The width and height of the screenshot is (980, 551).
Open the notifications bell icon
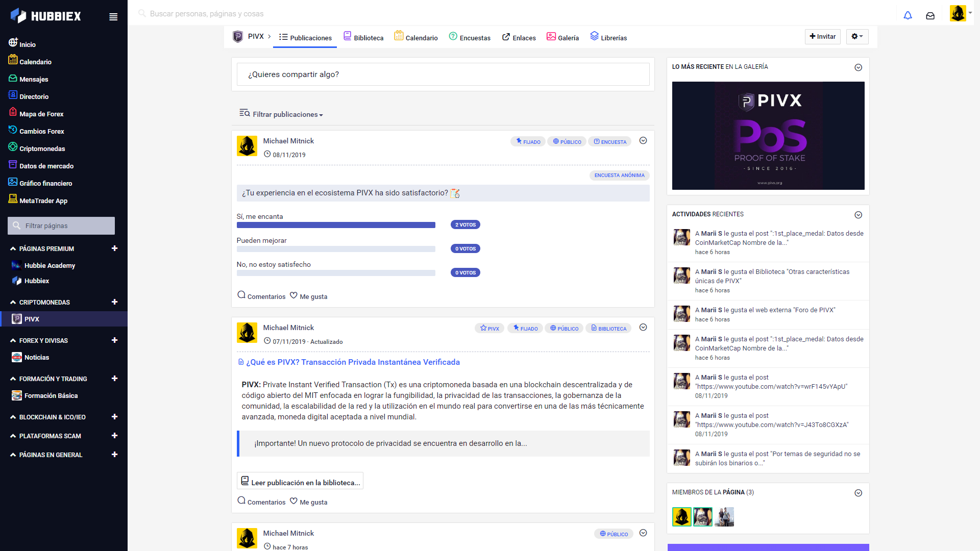(908, 15)
